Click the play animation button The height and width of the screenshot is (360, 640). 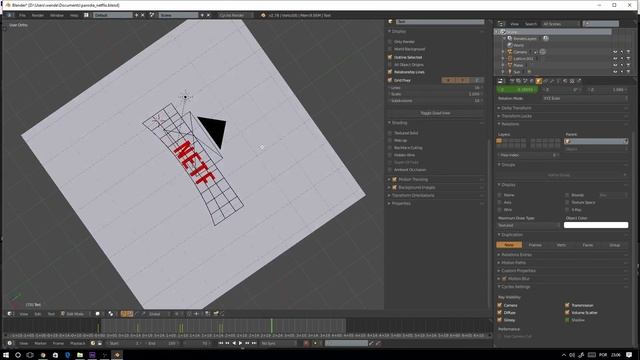pyautogui.click(x=240, y=343)
